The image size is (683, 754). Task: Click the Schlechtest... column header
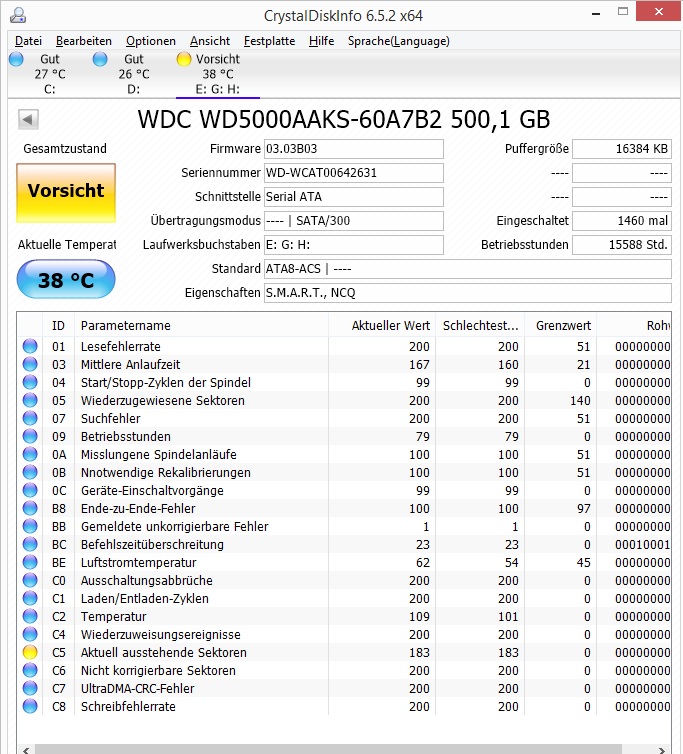coord(480,326)
